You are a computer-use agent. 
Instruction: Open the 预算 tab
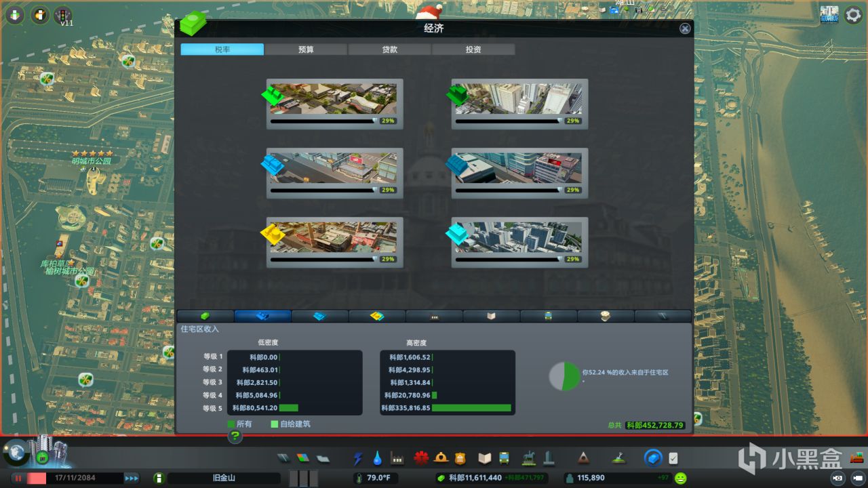click(306, 49)
